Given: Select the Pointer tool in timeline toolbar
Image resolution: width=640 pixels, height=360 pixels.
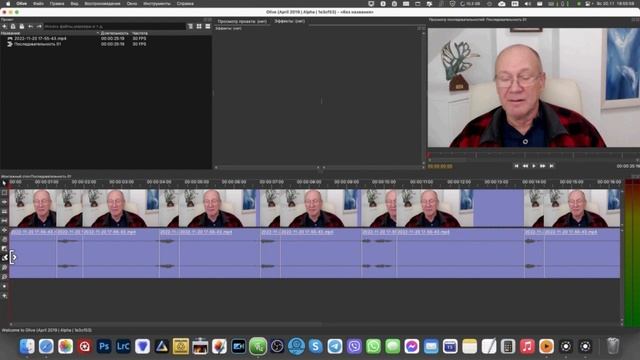Looking at the screenshot, I should (4, 183).
